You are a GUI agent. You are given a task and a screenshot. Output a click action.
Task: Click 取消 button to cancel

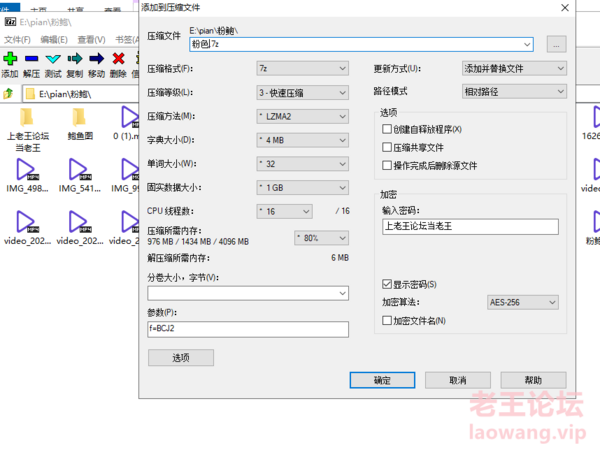tap(458, 380)
